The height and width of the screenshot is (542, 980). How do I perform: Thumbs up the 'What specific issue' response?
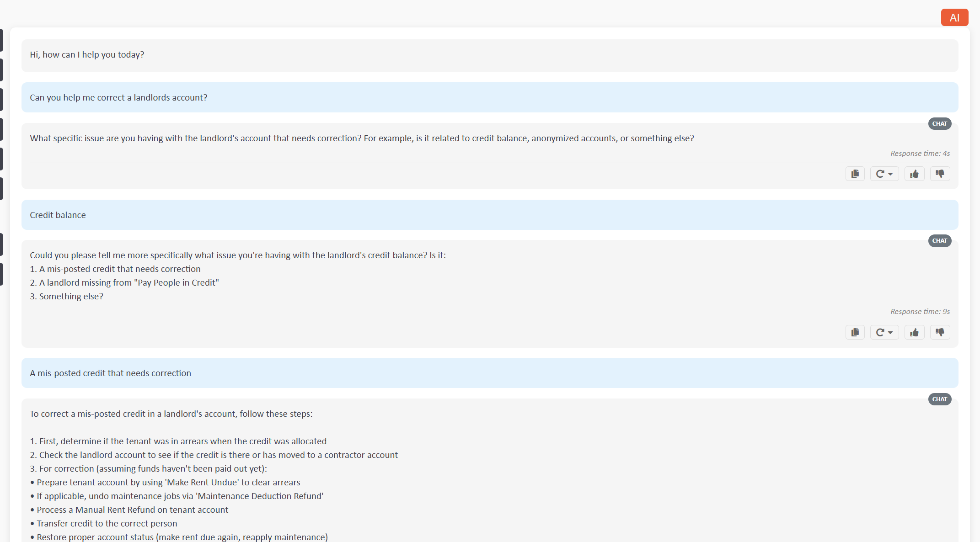tap(914, 174)
